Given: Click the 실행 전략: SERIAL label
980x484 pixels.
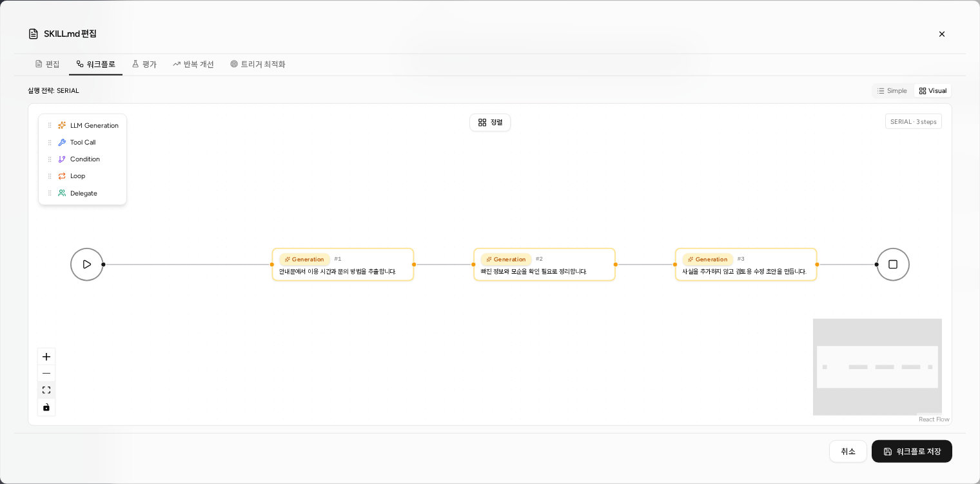Looking at the screenshot, I should click(54, 91).
